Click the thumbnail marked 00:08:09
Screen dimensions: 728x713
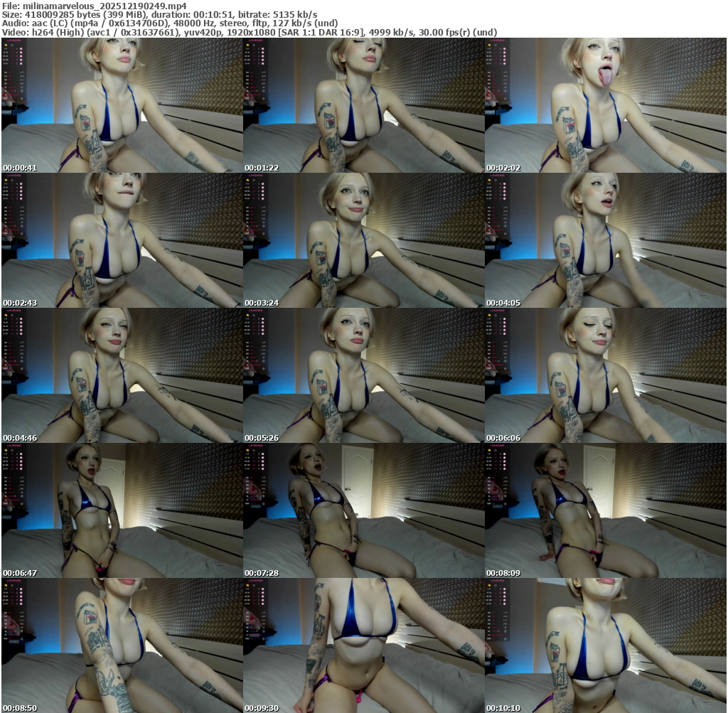pyautogui.click(x=605, y=510)
